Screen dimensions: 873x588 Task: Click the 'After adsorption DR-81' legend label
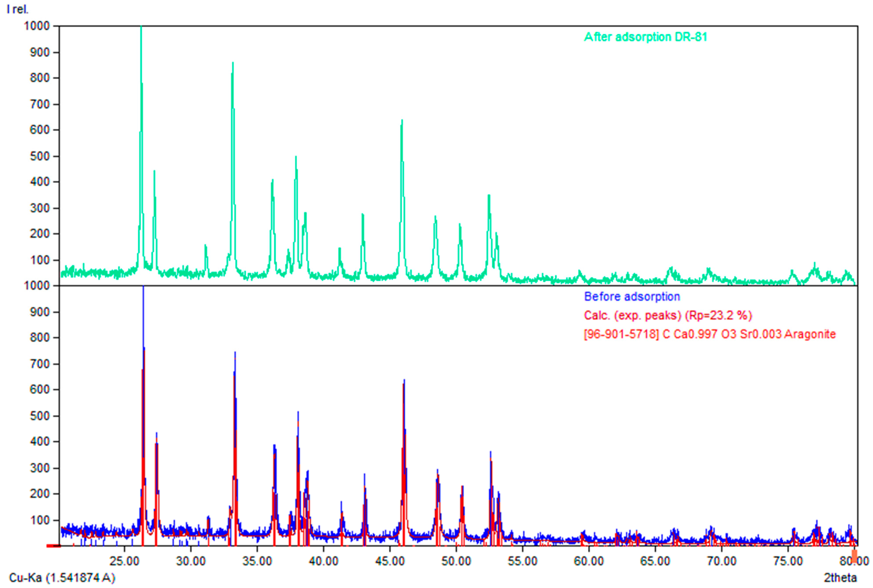(645, 37)
